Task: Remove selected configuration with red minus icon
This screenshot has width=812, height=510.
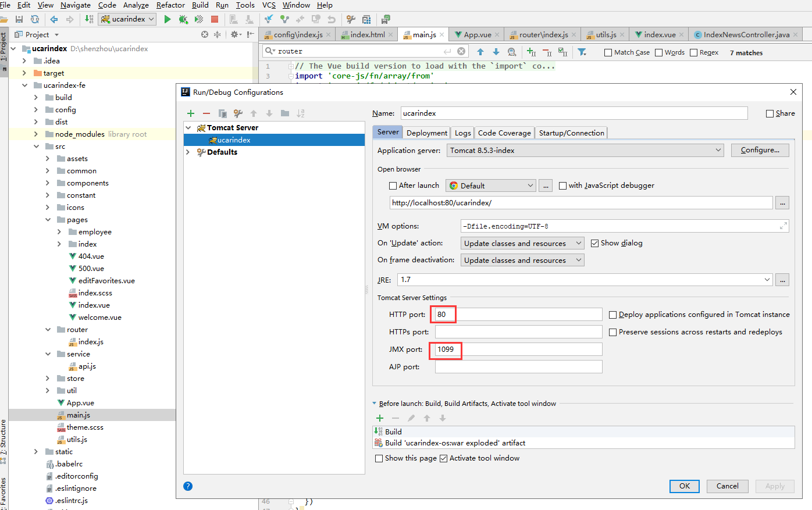Action: 206,113
